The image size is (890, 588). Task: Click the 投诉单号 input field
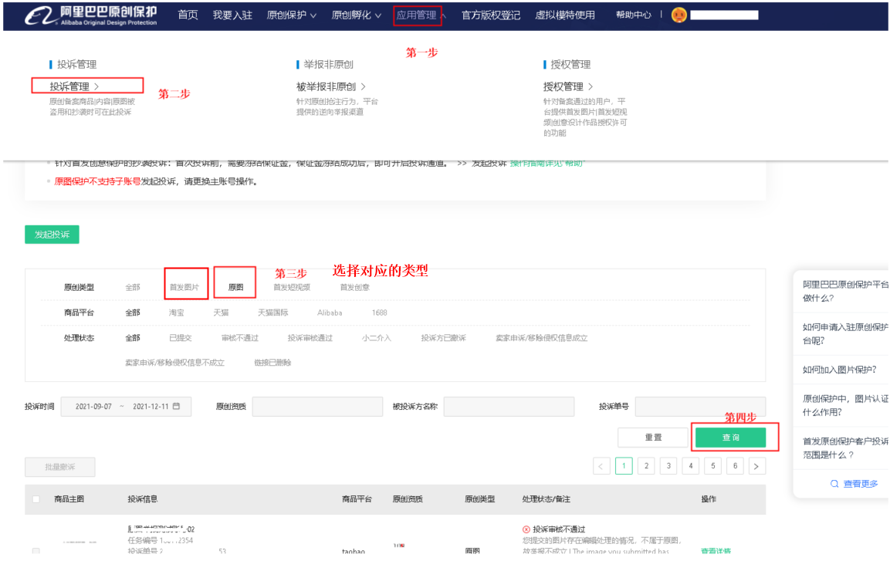[700, 407]
